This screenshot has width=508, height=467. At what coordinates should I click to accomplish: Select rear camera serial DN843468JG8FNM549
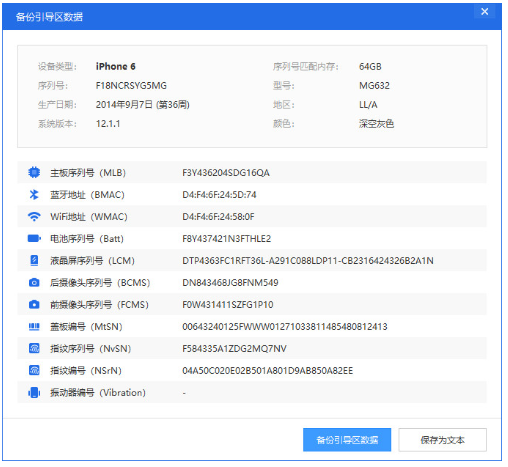[x=230, y=283]
